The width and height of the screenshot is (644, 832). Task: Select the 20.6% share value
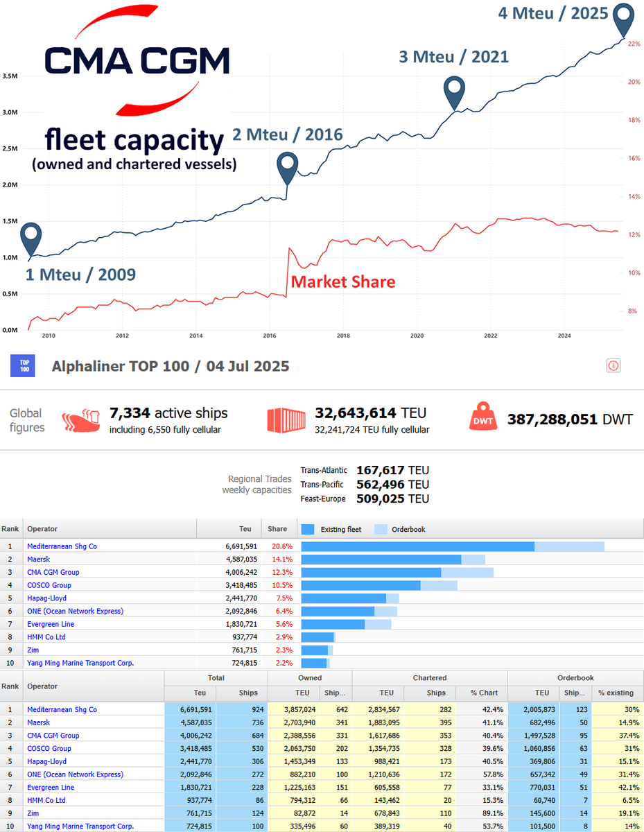(x=282, y=546)
